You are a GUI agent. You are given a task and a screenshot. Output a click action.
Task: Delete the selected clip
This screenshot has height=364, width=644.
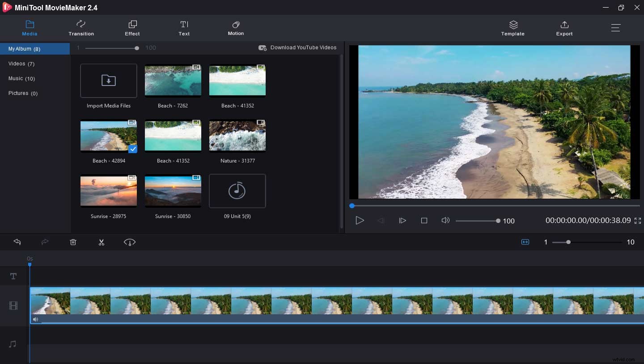point(73,242)
